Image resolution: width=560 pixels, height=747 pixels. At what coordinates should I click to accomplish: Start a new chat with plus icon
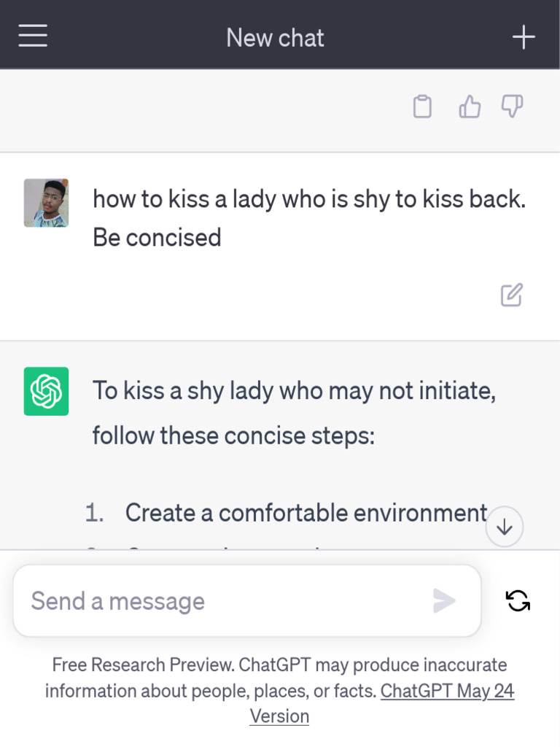pos(524,37)
